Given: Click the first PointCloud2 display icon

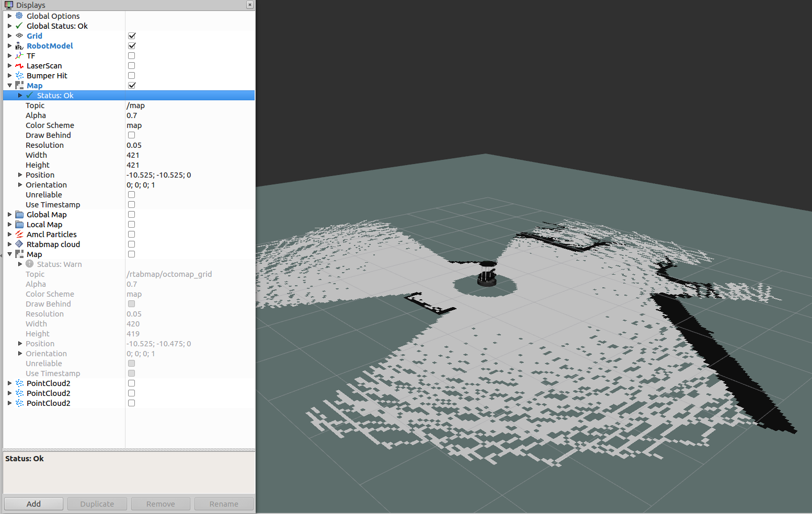Looking at the screenshot, I should point(19,383).
